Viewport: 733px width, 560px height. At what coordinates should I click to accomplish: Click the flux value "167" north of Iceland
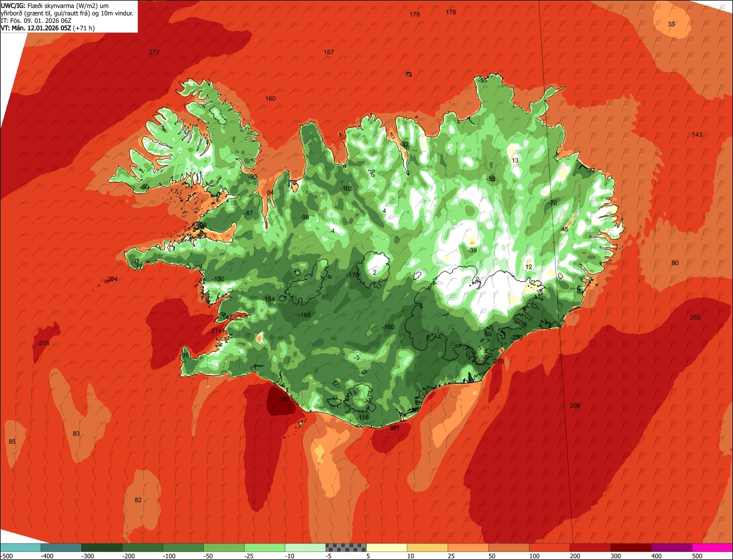pyautogui.click(x=329, y=52)
